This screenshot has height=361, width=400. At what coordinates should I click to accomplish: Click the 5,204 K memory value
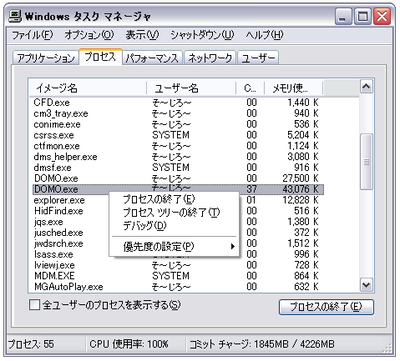[303, 135]
